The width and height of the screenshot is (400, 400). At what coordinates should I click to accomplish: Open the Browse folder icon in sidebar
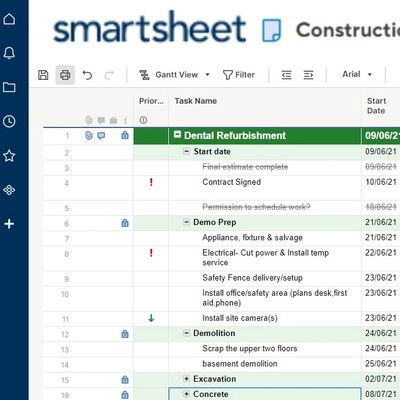(9, 87)
